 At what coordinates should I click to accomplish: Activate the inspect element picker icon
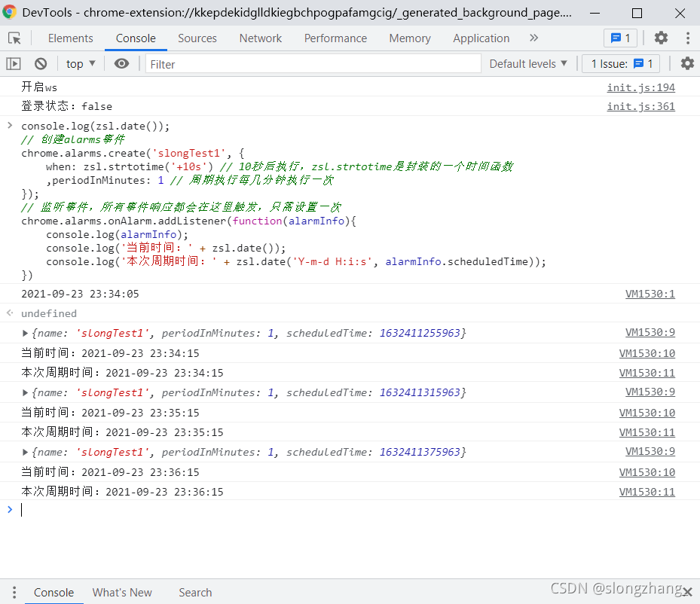pos(15,38)
